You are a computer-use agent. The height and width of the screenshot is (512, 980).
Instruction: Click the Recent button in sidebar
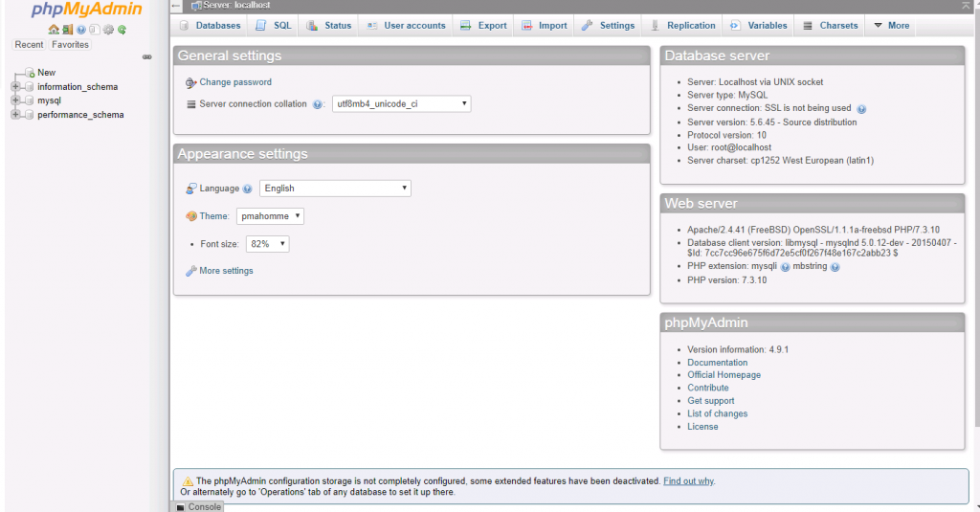point(29,45)
